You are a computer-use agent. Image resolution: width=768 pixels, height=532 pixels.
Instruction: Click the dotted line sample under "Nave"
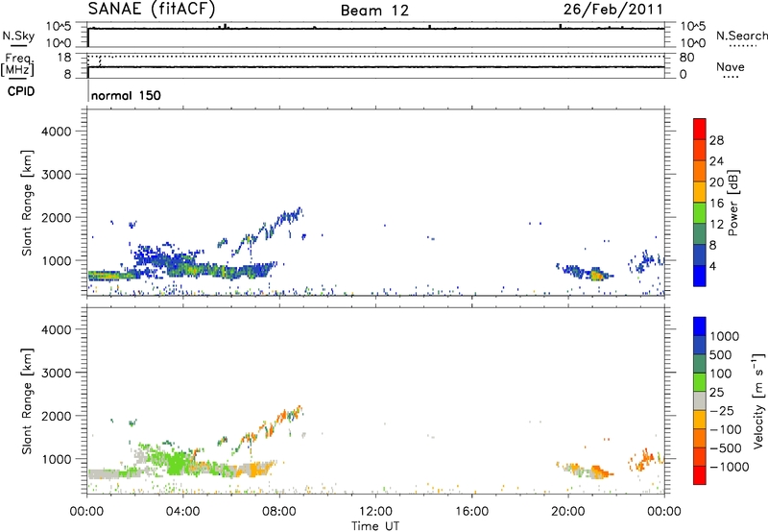pyautogui.click(x=731, y=77)
